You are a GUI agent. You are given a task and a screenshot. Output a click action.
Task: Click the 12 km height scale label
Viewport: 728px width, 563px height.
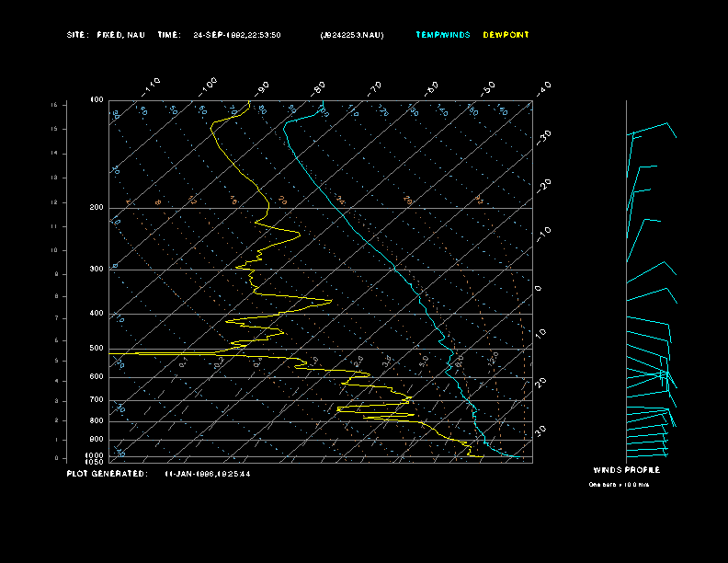point(54,202)
